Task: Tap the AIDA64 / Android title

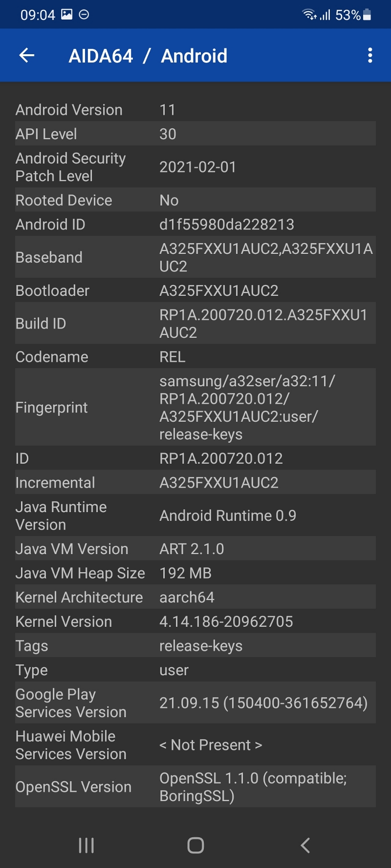Action: click(x=148, y=56)
